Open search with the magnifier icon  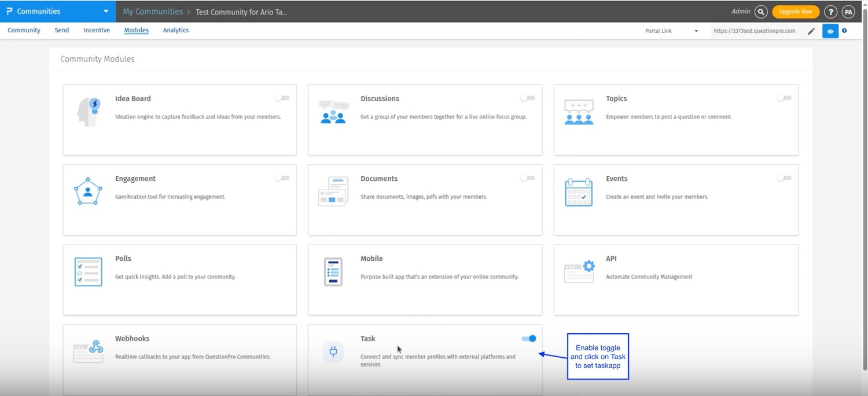click(761, 12)
